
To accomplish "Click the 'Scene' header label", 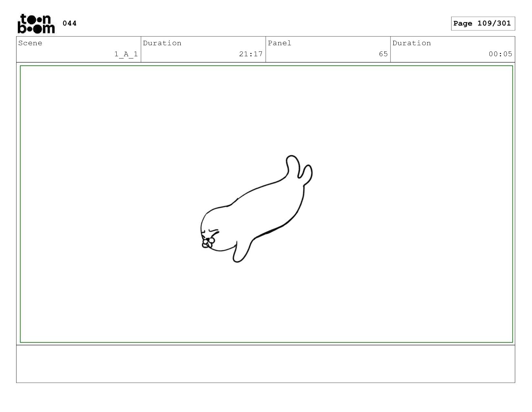I will click(30, 43).
